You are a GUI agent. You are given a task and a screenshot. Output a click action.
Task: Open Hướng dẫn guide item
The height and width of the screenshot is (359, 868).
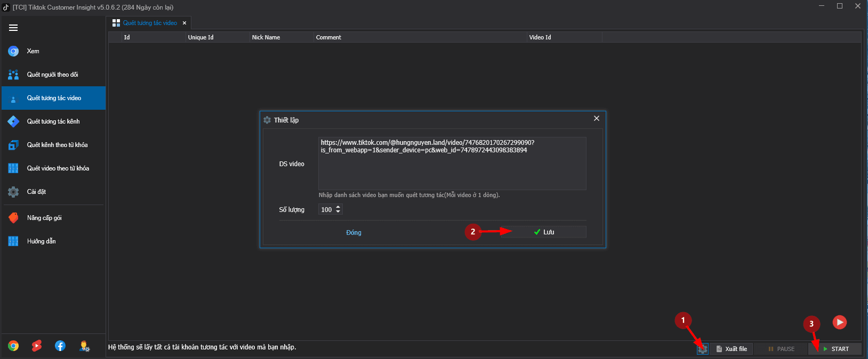54,241
